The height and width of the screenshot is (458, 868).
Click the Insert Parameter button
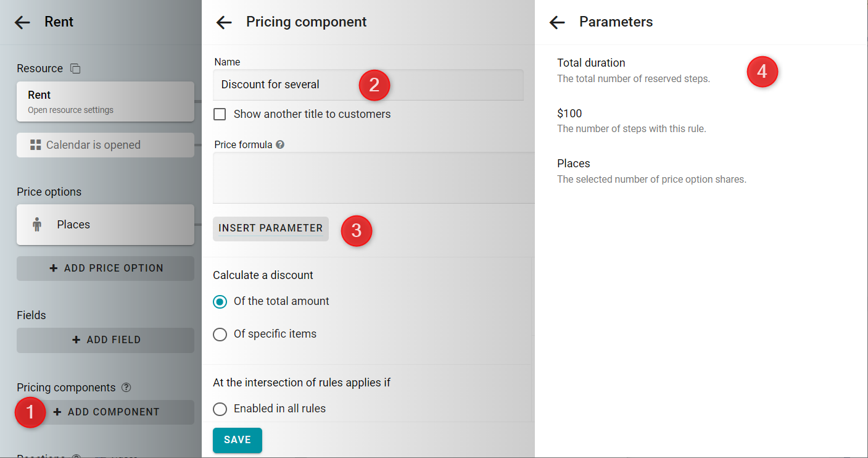pos(271,228)
